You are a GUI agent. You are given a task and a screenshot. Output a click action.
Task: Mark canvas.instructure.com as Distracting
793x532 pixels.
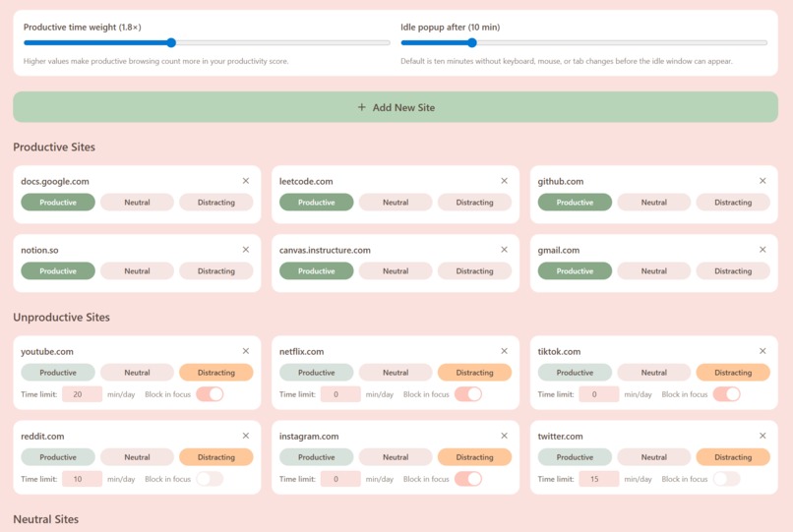tap(474, 271)
